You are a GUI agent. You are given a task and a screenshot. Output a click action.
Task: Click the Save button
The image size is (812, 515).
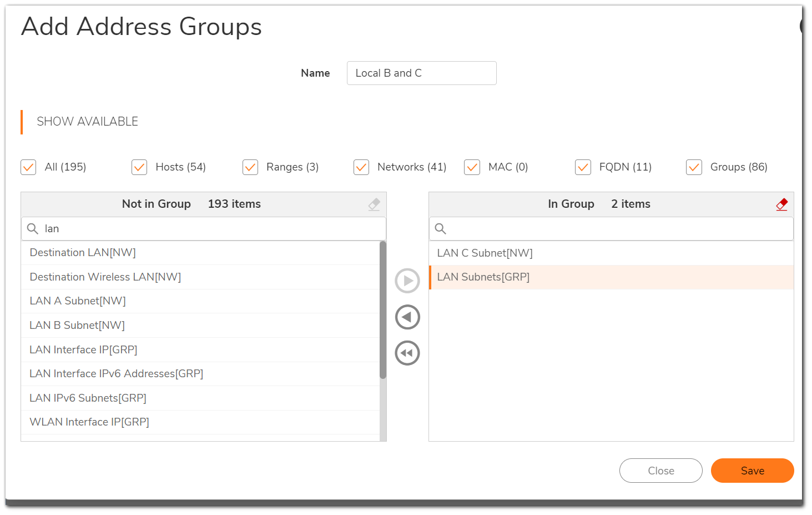[x=752, y=471]
